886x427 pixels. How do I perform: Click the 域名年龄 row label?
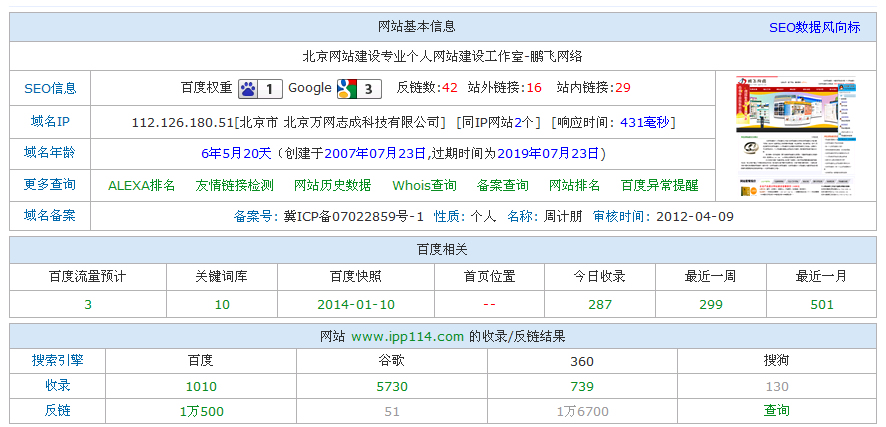pos(50,152)
